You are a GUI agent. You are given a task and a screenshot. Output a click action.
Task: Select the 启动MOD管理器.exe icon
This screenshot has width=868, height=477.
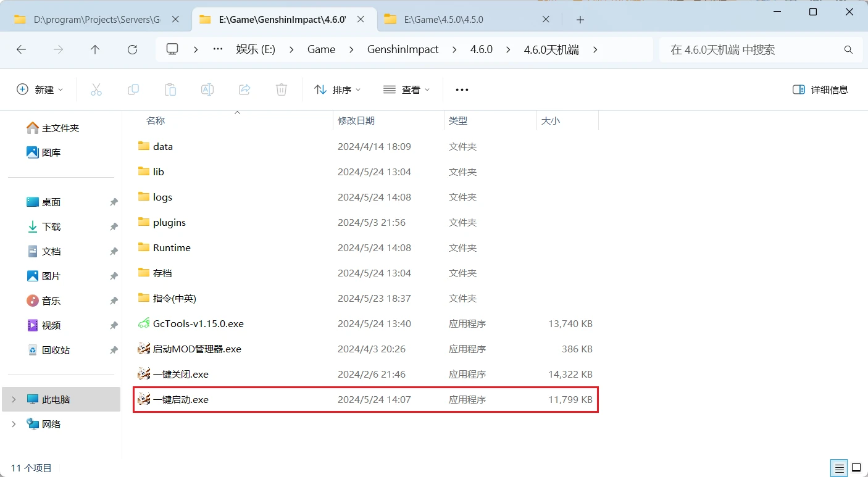pyautogui.click(x=144, y=349)
